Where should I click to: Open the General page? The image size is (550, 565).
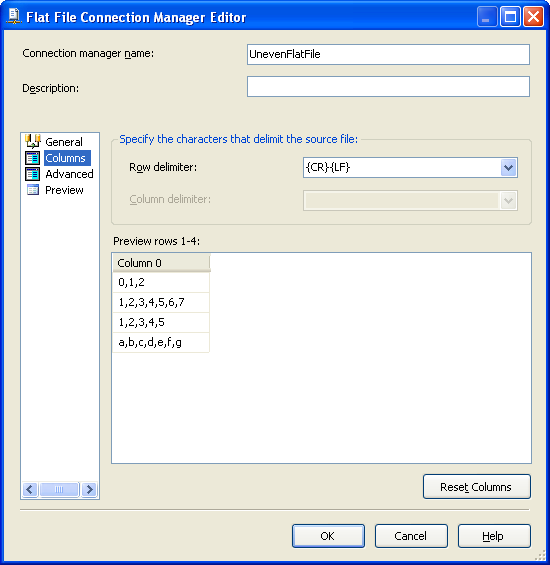click(64, 142)
